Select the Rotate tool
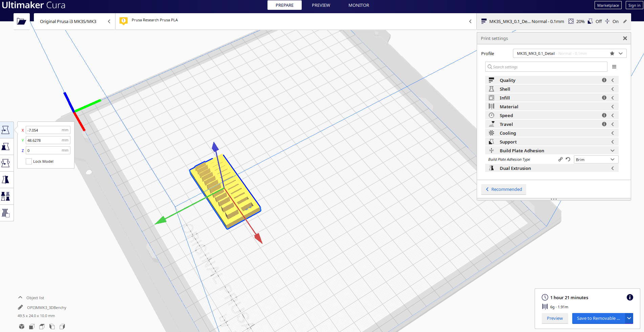The width and height of the screenshot is (644, 332). [x=6, y=163]
